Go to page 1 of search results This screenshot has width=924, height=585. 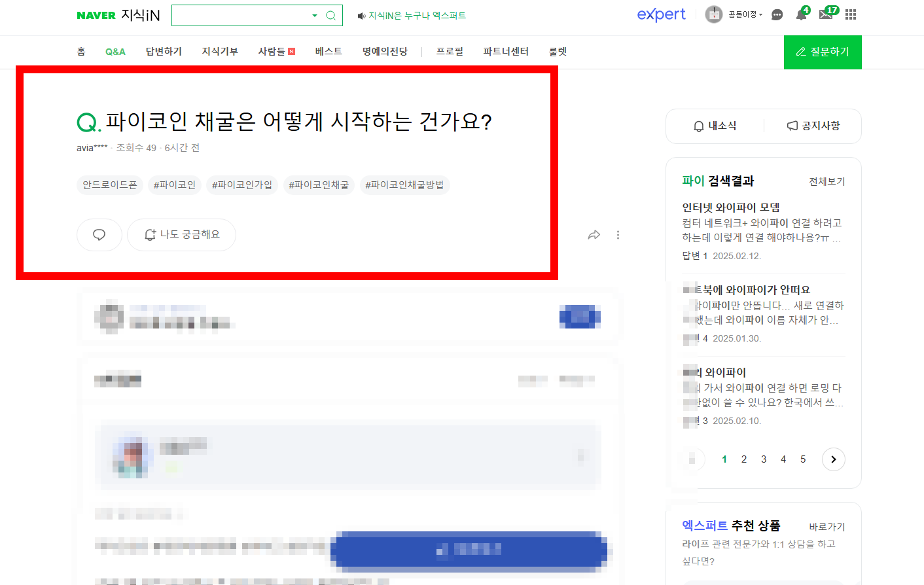(724, 459)
